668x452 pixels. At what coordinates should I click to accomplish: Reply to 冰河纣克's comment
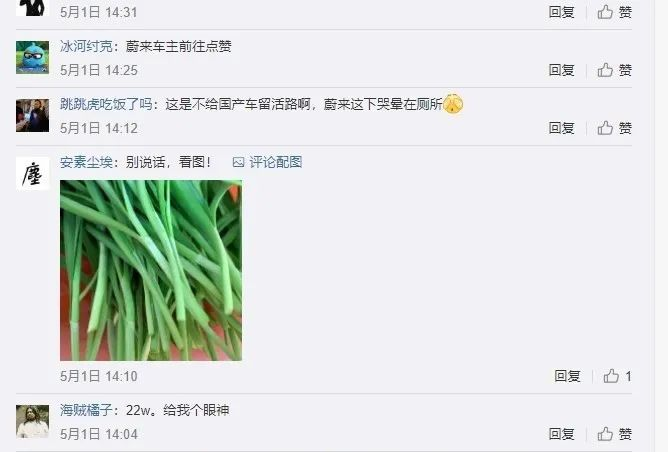tap(561, 70)
